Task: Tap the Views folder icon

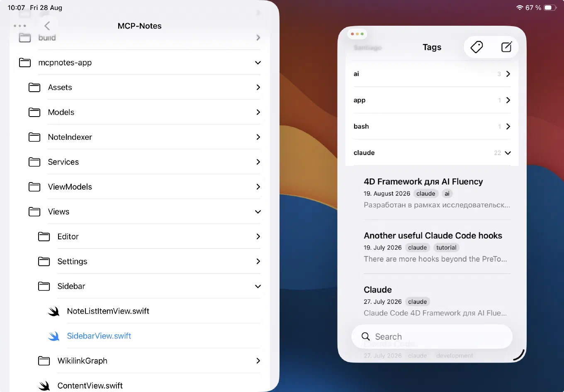Action: tap(34, 212)
